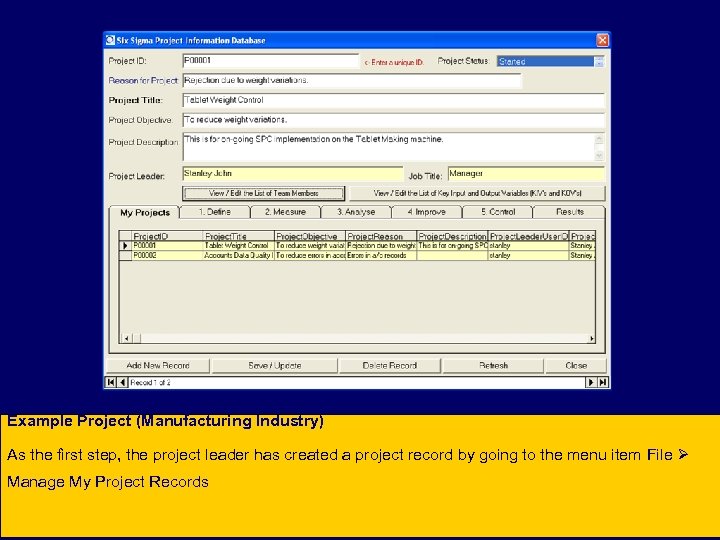This screenshot has width=720, height=540.
Task: Switch to the Results tab
Action: point(569,212)
